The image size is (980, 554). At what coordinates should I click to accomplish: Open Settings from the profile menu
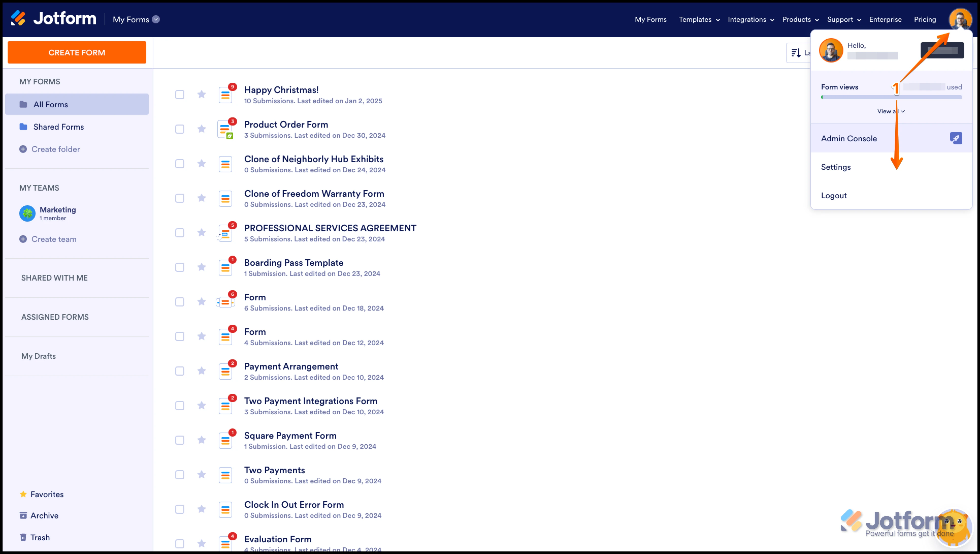836,167
